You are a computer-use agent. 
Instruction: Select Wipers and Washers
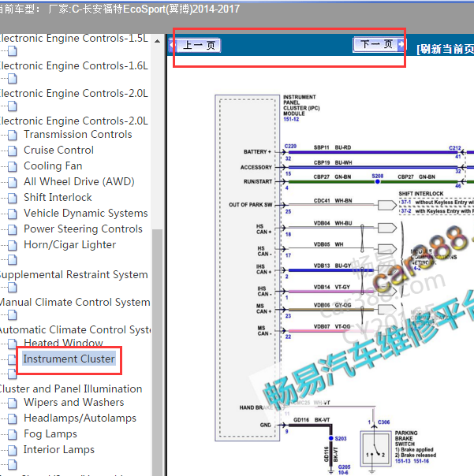point(74,402)
